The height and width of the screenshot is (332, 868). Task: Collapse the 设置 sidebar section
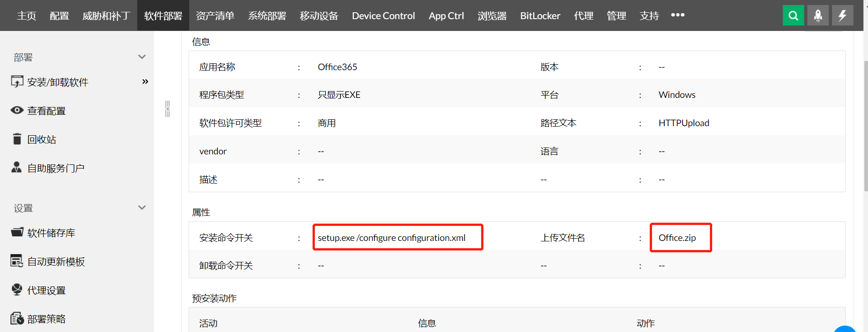[x=142, y=208]
